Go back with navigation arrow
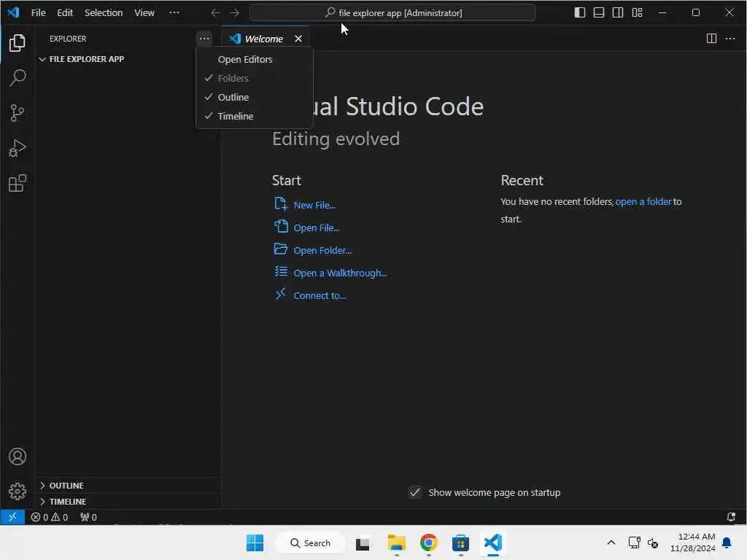Image resolution: width=747 pixels, height=560 pixels. point(215,13)
